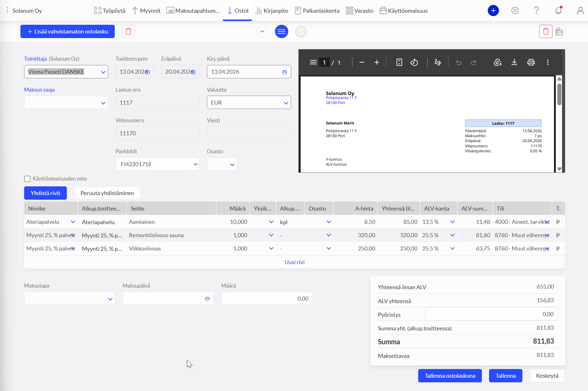Click the Pyöristys input field
The width and height of the screenshot is (588, 391).
[x=491, y=314]
